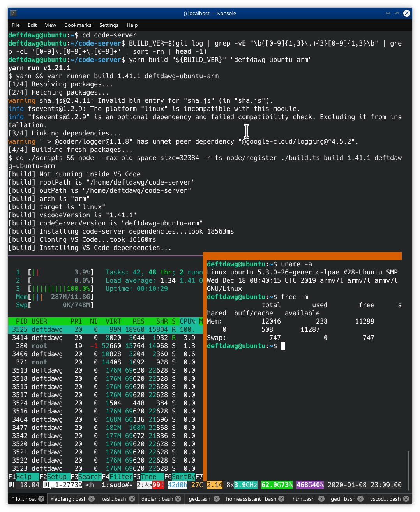Select htop process row PID 3525

coord(106,329)
